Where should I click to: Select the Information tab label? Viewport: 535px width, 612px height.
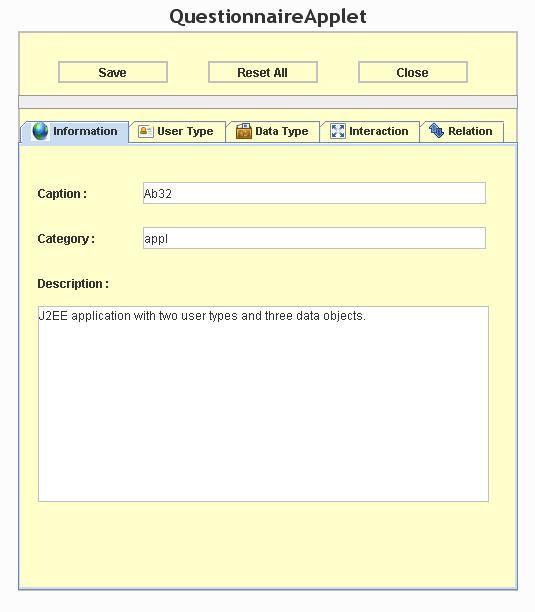[85, 131]
